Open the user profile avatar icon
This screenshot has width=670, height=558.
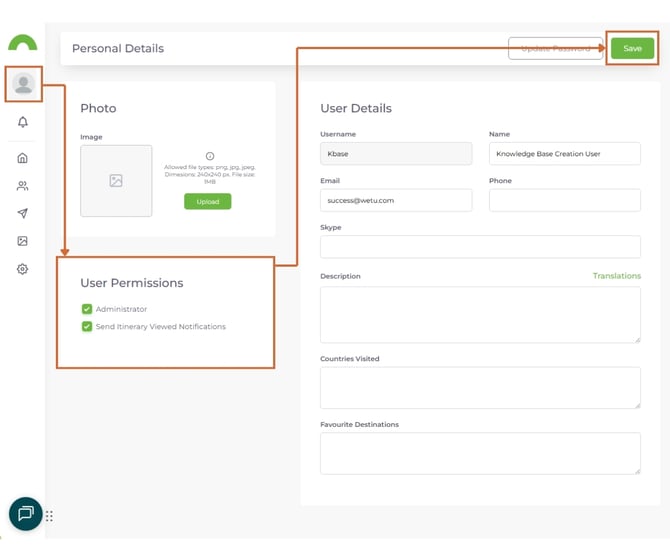24,84
